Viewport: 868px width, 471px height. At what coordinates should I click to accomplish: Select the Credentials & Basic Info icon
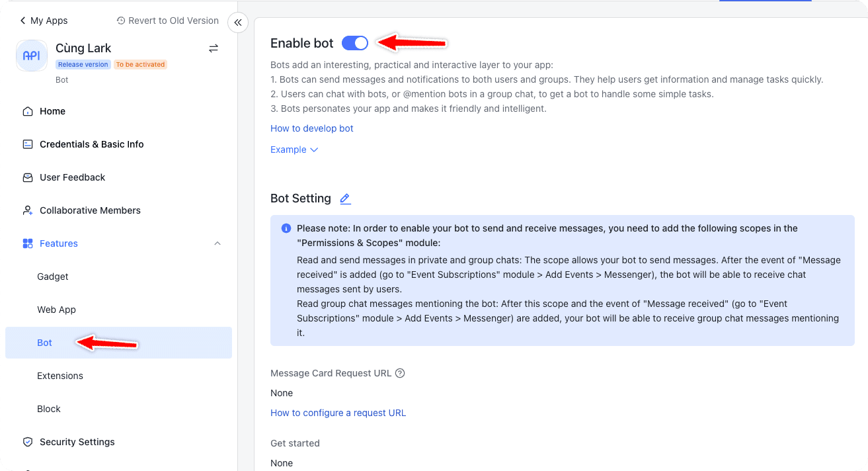[26, 144]
